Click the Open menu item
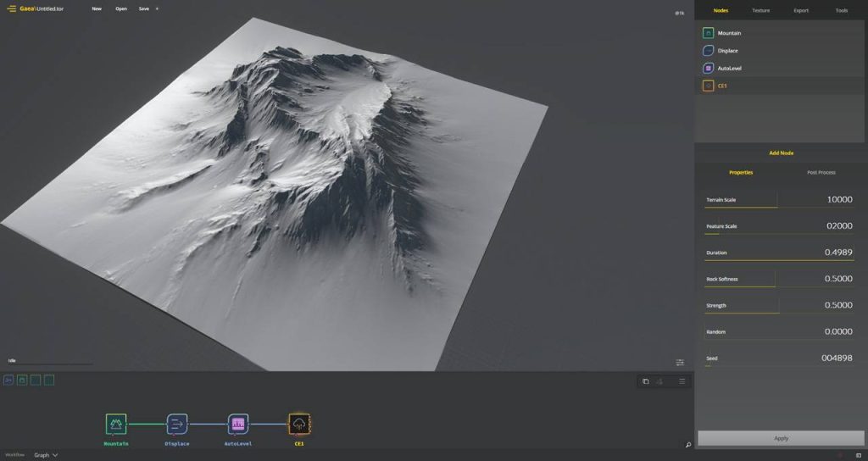 (121, 8)
